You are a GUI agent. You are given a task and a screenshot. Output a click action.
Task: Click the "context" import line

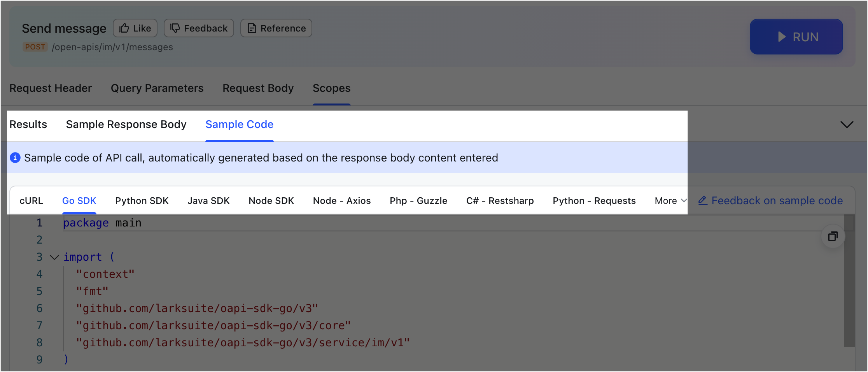pyautogui.click(x=105, y=274)
